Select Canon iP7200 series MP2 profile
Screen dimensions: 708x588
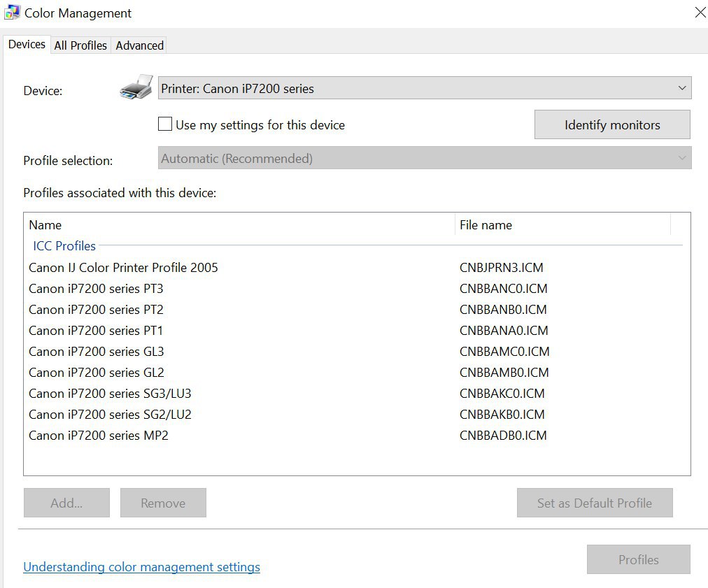99,436
